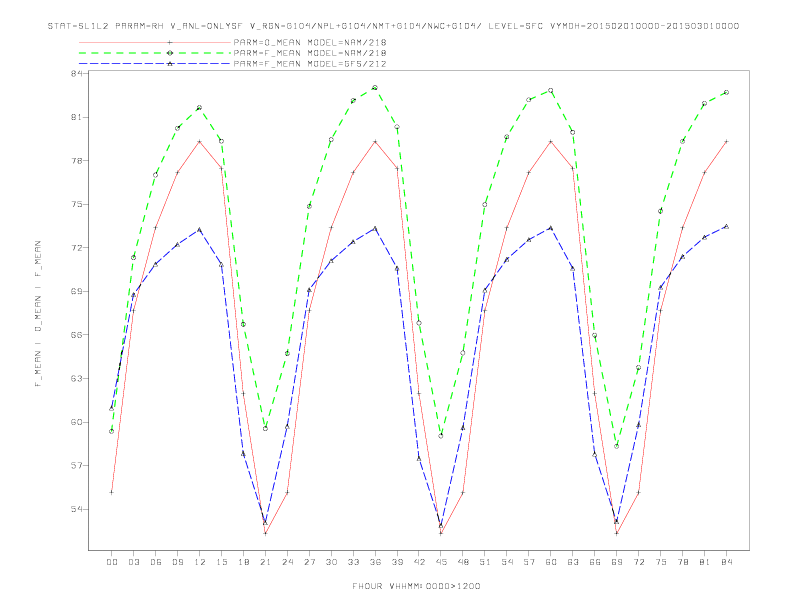Click green NAM forecast circle marker at hour 36
792x612 pixels.
pos(375,88)
